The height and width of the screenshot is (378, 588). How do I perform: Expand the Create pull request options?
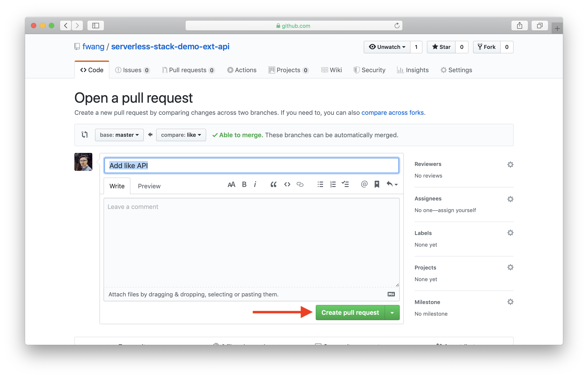tap(393, 313)
